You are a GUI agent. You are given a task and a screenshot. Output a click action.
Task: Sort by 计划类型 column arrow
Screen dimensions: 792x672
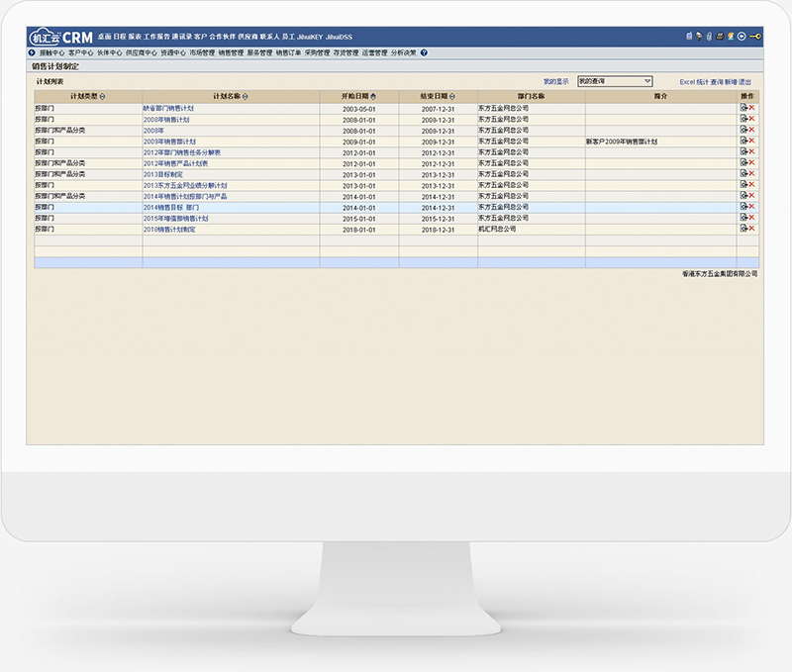point(103,96)
